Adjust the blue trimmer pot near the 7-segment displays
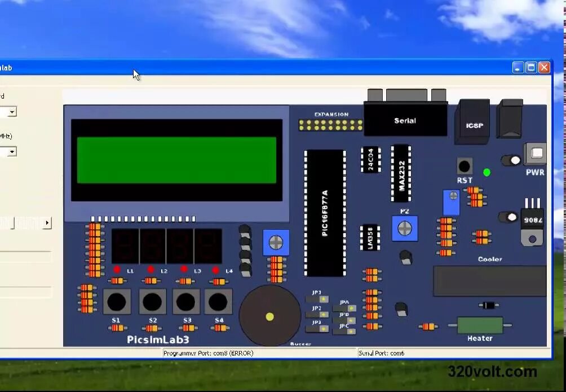This screenshot has height=392, width=566. pos(276,243)
